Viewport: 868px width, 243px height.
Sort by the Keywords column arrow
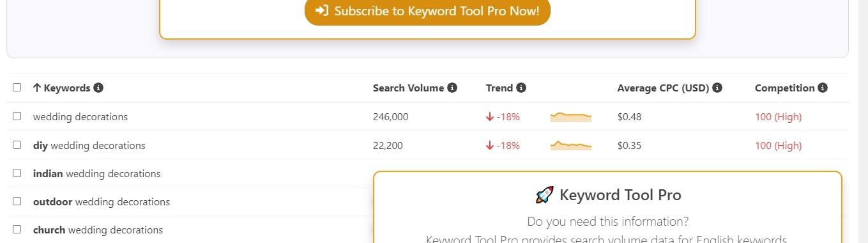(36, 88)
